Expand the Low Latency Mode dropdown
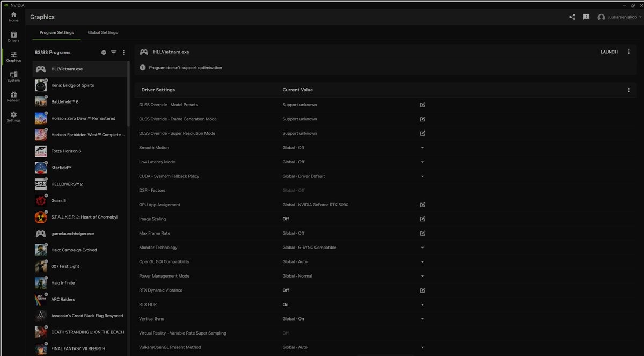The width and height of the screenshot is (644, 356). click(422, 162)
